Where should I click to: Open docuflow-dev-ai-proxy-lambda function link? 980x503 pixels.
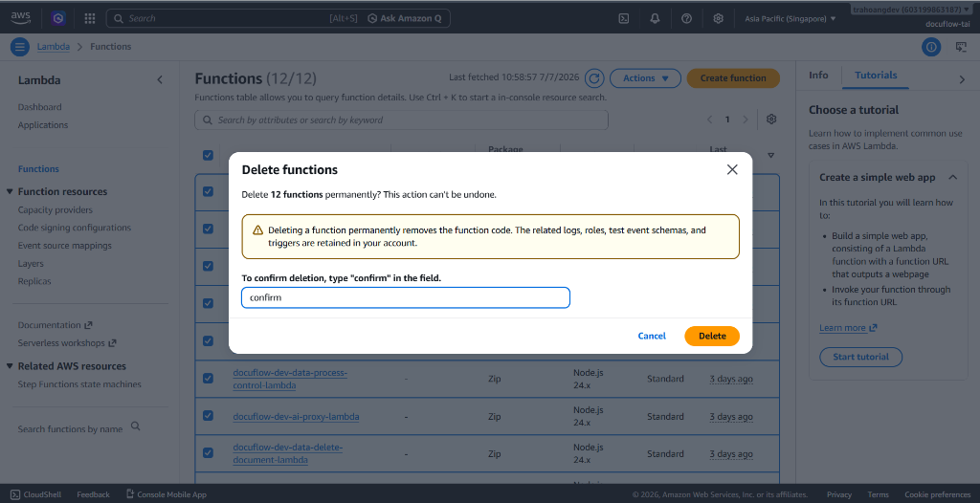pos(296,416)
